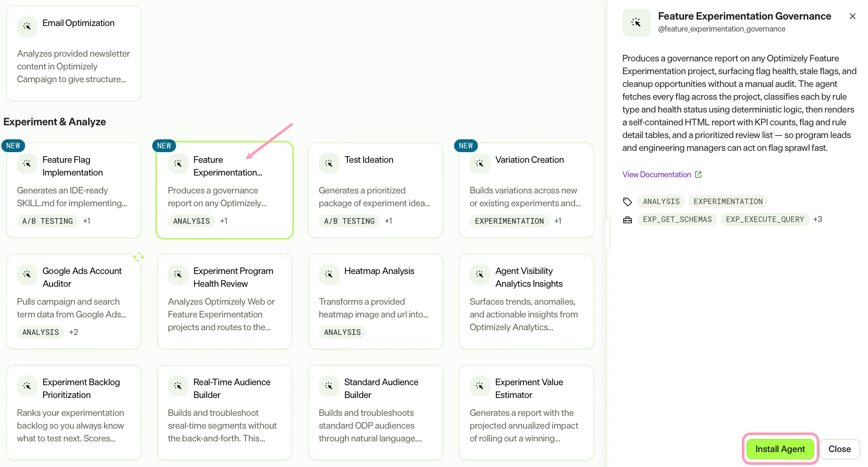The width and height of the screenshot is (868, 467).
Task: Click the toolbox icon next to EXP_GET_SCHEMAS
Action: [x=627, y=220]
